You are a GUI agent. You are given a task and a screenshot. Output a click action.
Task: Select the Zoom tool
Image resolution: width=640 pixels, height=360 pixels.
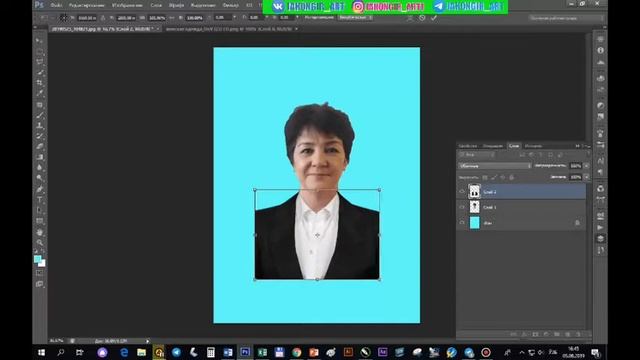[40, 243]
